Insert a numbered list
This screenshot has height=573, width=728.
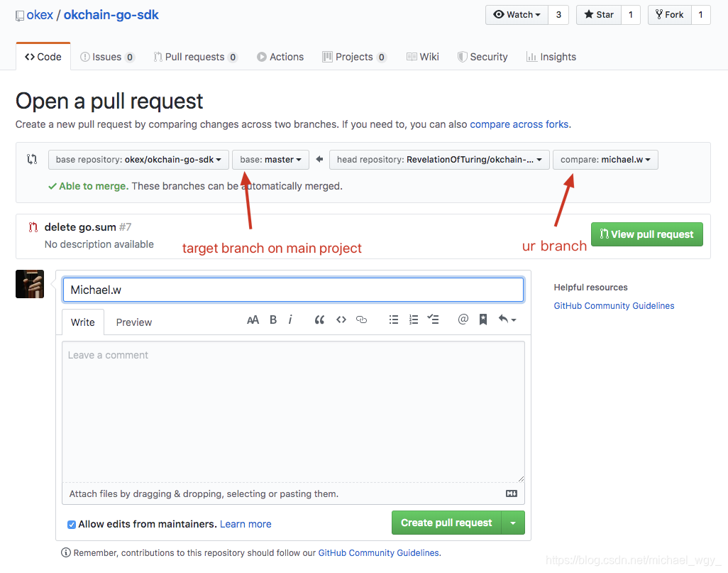point(414,320)
